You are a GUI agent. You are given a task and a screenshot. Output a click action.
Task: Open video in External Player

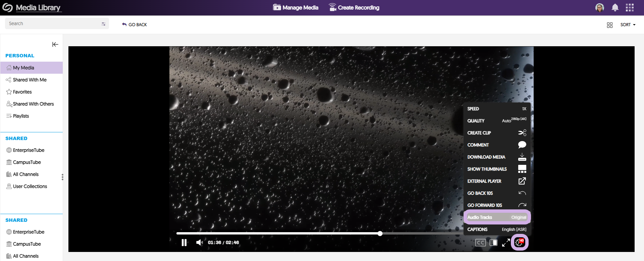(x=522, y=181)
